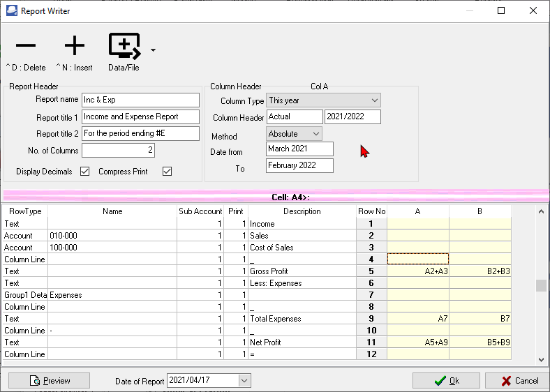Select cell B11 containing B5+B9
The height and width of the screenshot is (392, 550).
coord(480,342)
